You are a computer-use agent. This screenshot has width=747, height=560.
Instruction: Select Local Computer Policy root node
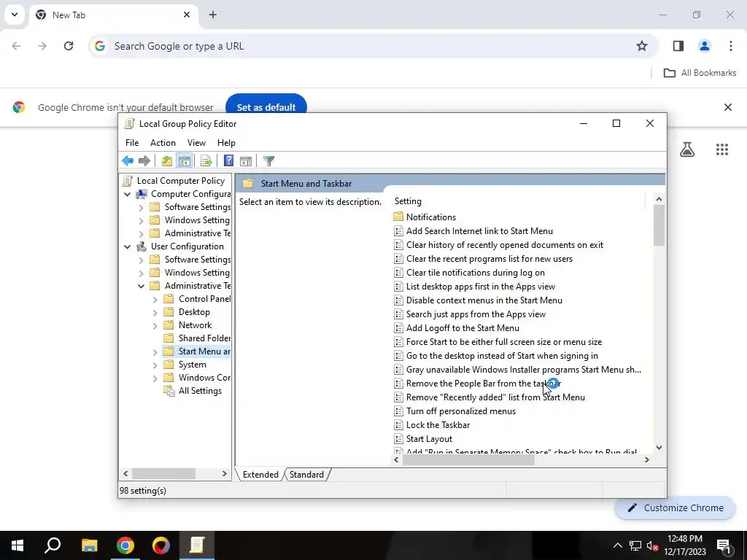click(x=174, y=181)
